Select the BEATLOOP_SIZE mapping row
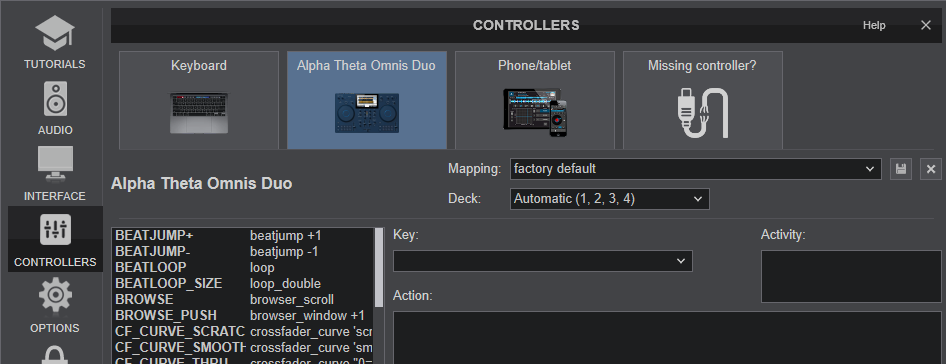 pos(243,284)
